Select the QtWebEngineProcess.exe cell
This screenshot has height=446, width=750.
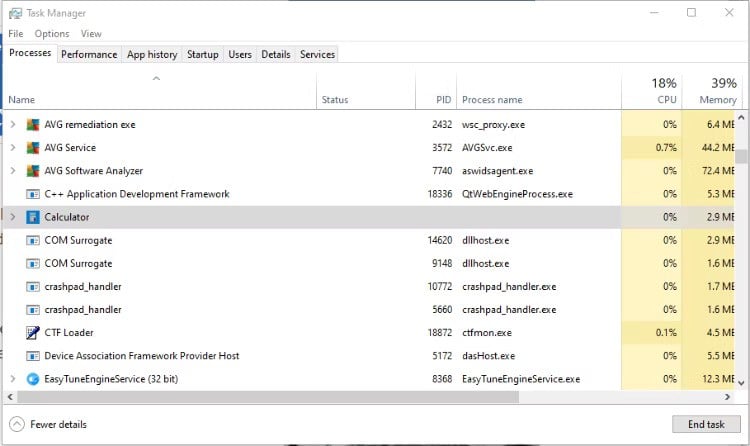click(517, 194)
